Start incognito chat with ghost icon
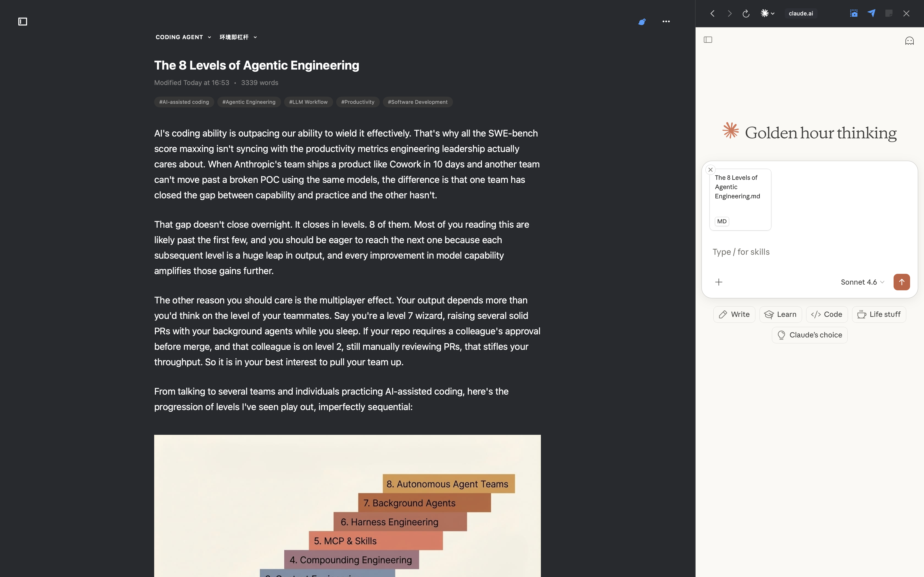924x577 pixels. click(909, 41)
